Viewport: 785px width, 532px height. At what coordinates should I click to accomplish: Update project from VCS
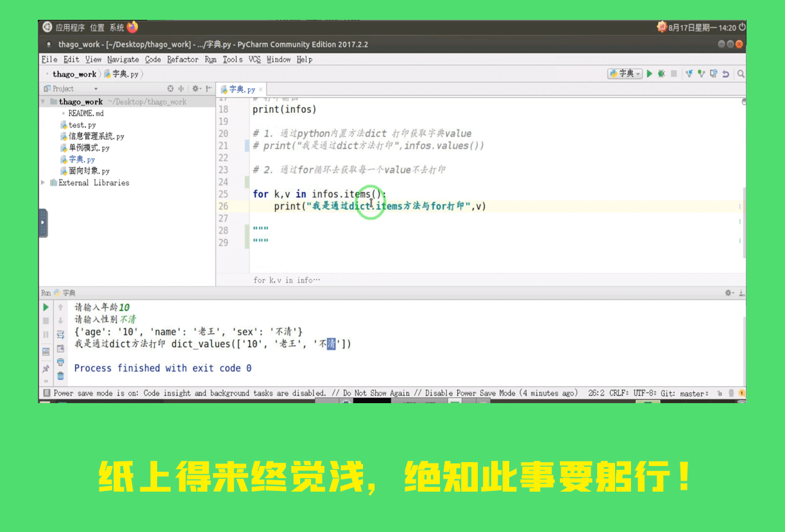pos(689,74)
